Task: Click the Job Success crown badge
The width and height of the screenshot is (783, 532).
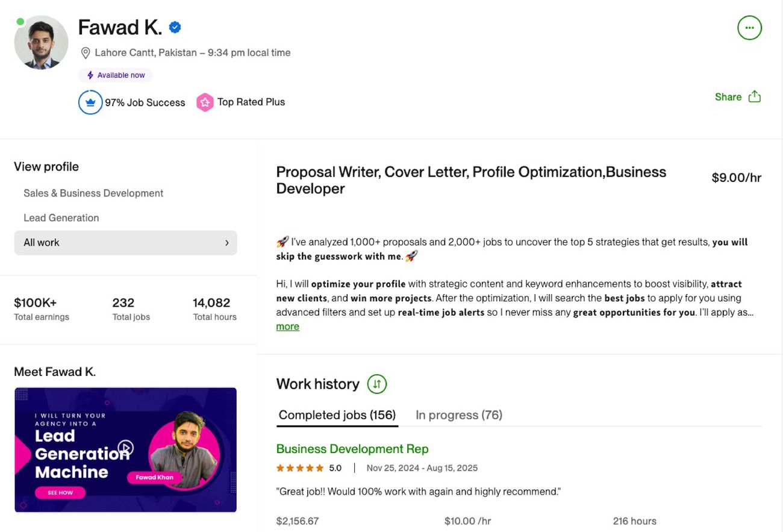Action: (90, 102)
